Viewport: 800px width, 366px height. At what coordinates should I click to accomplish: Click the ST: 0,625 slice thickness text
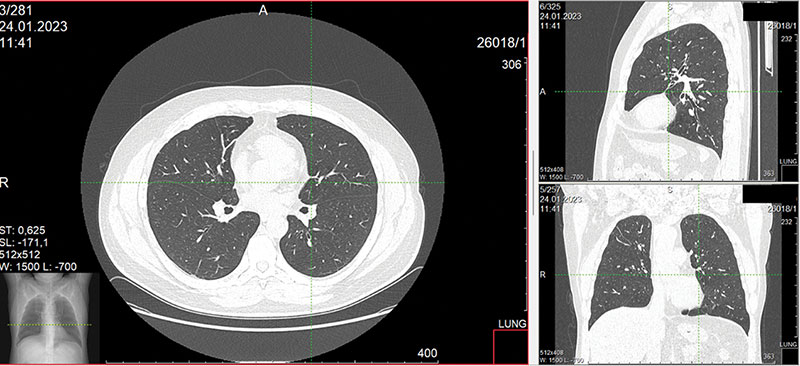pos(26,230)
